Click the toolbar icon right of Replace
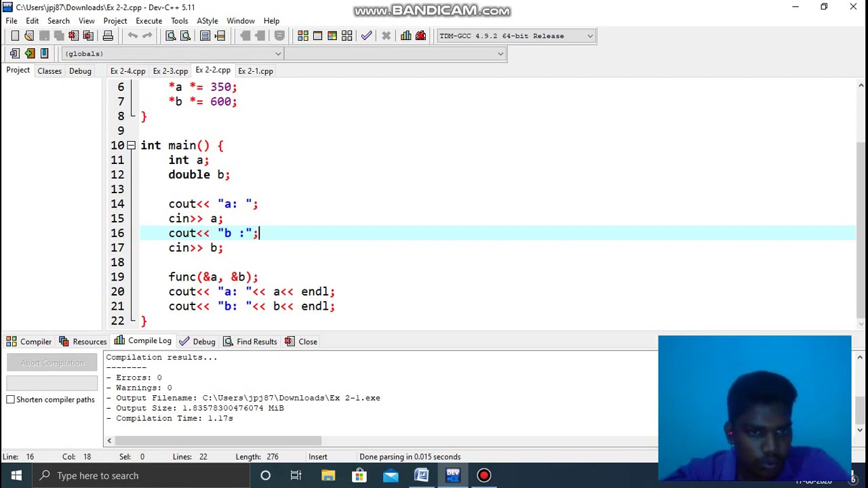Viewport: 868px width, 488px height. coord(205,36)
